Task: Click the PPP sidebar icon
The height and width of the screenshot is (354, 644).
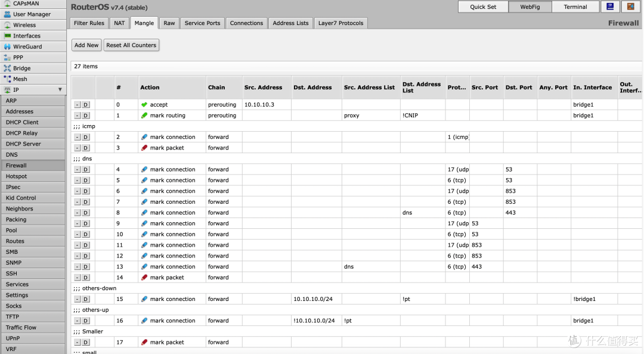Action: pyautogui.click(x=7, y=57)
